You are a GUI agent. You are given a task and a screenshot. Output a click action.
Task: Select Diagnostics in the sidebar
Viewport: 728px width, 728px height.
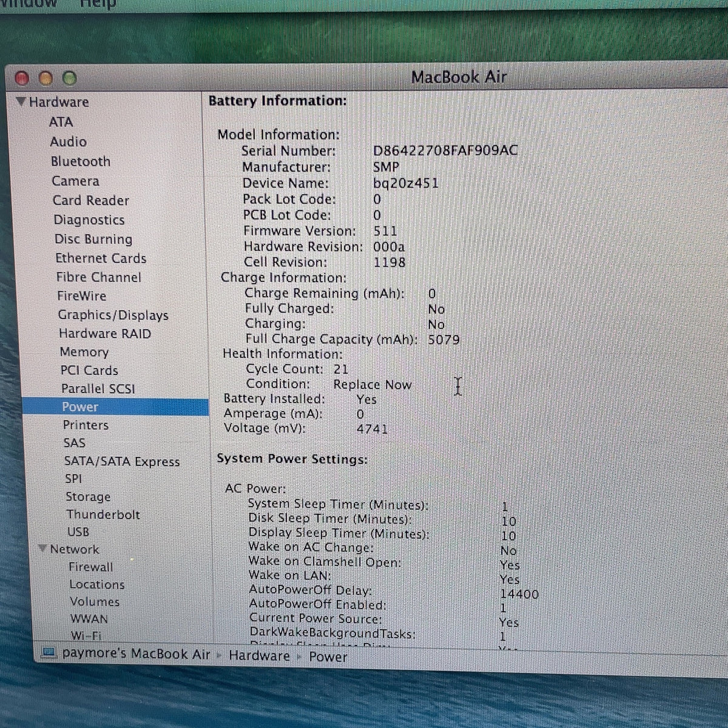(89, 220)
